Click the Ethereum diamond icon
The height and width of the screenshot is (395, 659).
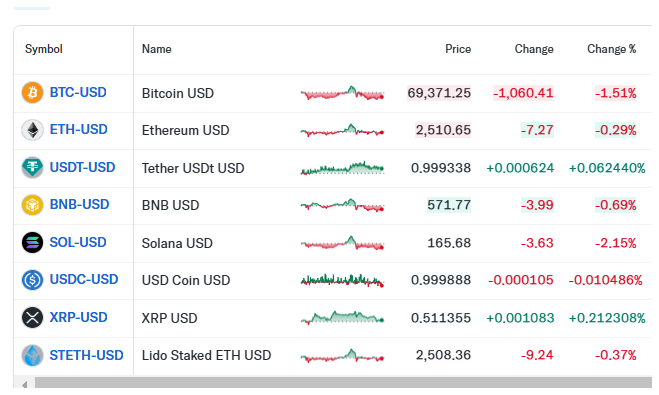coord(32,130)
